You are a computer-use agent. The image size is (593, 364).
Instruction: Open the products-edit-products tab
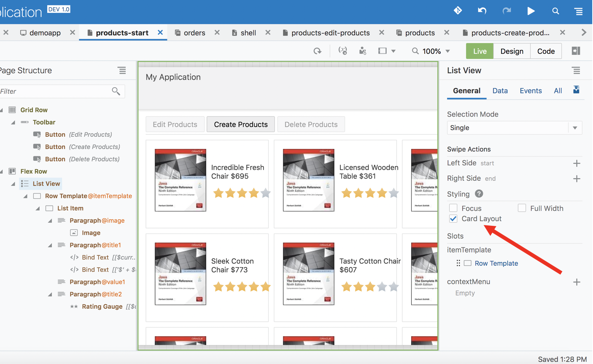coord(326,33)
